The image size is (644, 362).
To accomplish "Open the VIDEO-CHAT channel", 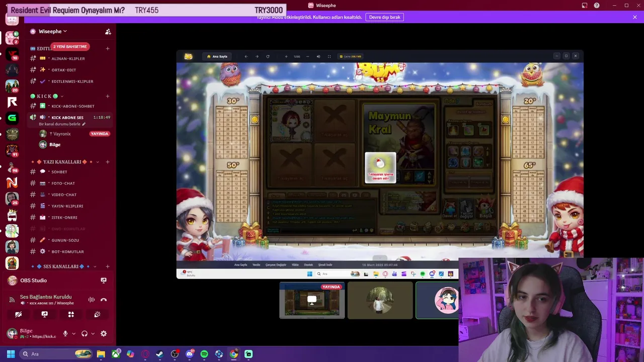I will point(70,195).
